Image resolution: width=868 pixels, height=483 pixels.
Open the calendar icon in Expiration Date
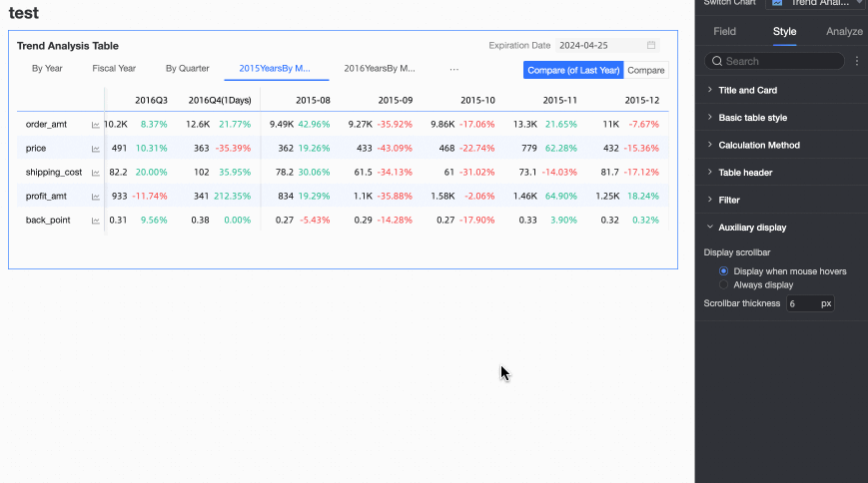[x=651, y=45]
